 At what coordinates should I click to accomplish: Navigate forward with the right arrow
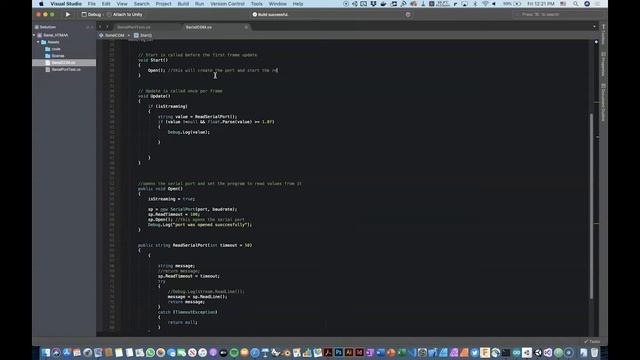[x=107, y=27]
